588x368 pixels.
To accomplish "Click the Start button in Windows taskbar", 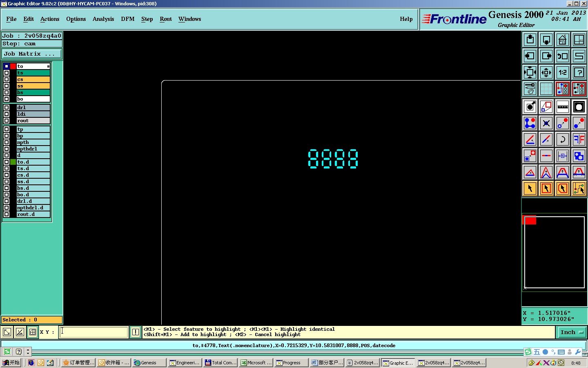I will click(11, 363).
